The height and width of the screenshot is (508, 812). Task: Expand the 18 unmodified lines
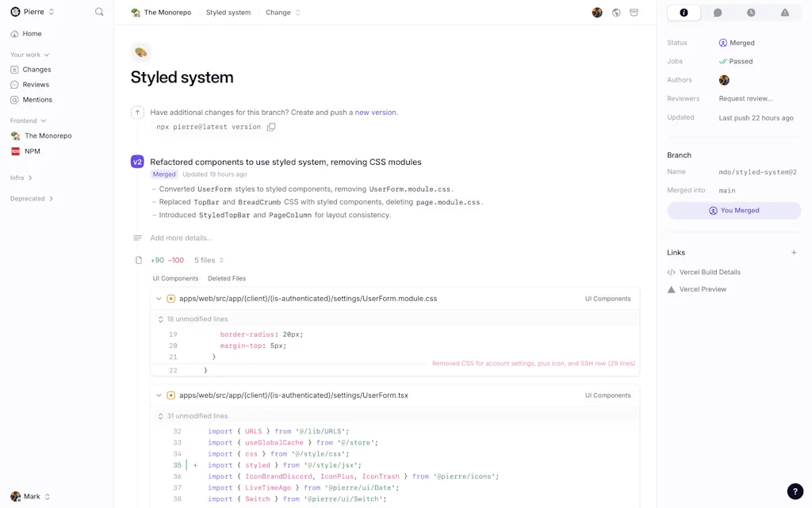(197, 319)
